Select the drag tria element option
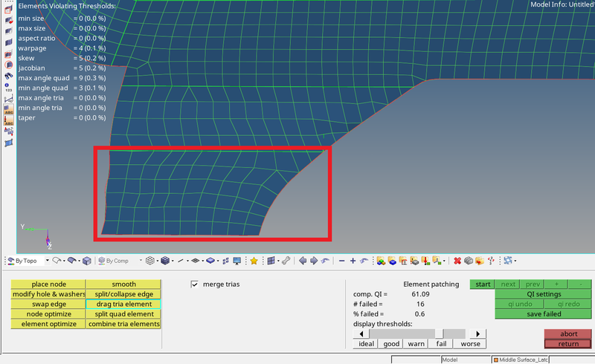 click(x=123, y=305)
